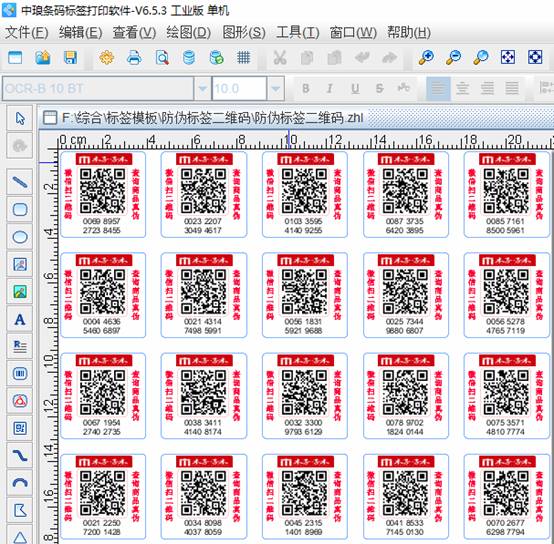The height and width of the screenshot is (544, 554).
Task: Select the rich text tool
Action: 20,347
